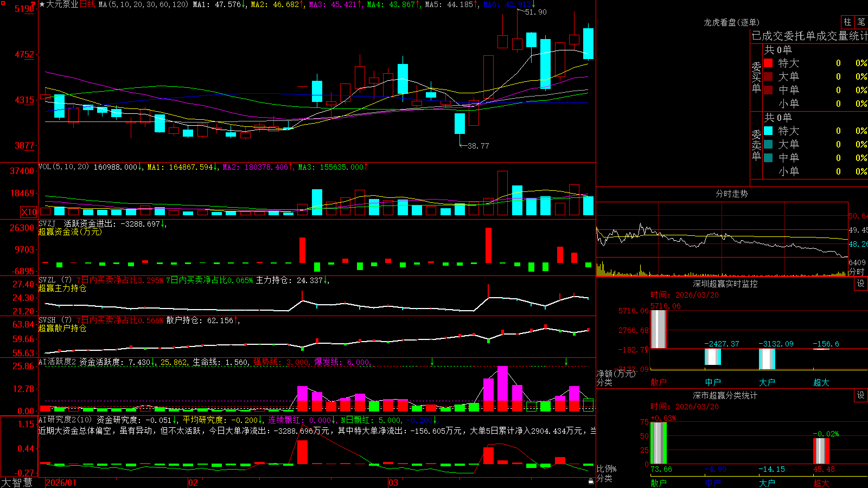Click the 分时走势 panel title
Image resolution: width=868 pixels, height=488 pixels.
click(x=731, y=194)
